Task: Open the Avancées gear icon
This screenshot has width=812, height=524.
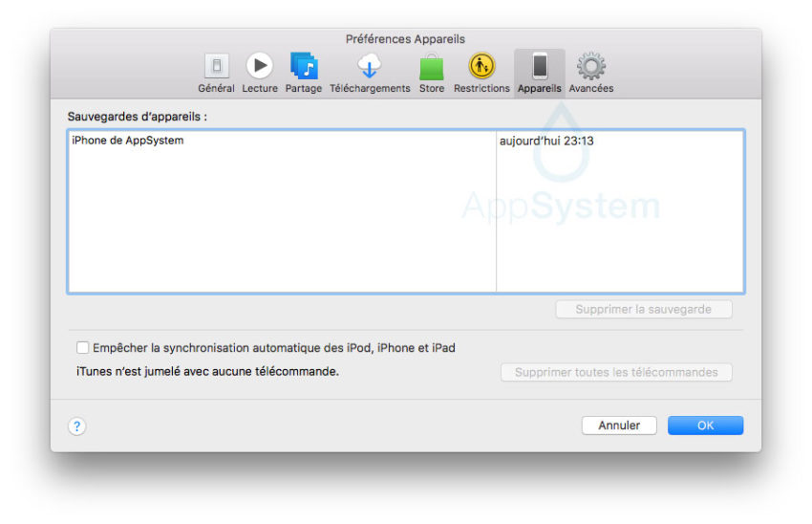Action: click(591, 66)
